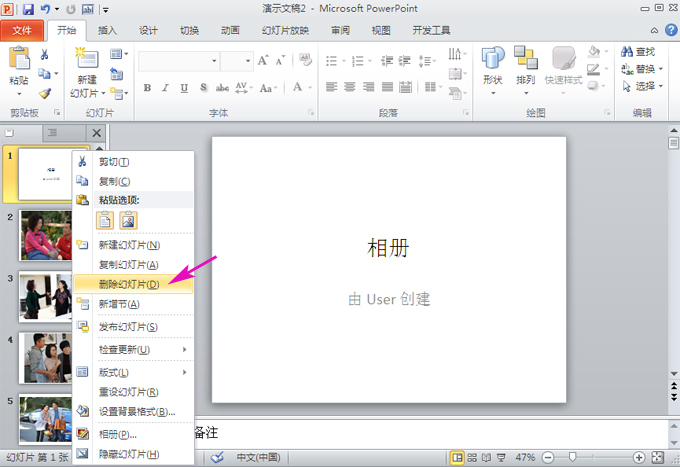
Task: Switch to slide sorter view icon
Action: (x=473, y=457)
